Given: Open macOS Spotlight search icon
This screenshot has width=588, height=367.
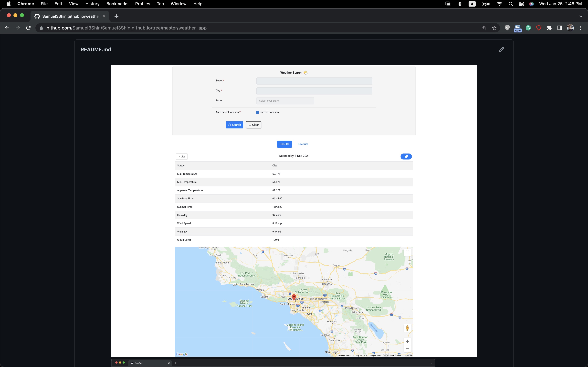Looking at the screenshot, I should pos(511,4).
